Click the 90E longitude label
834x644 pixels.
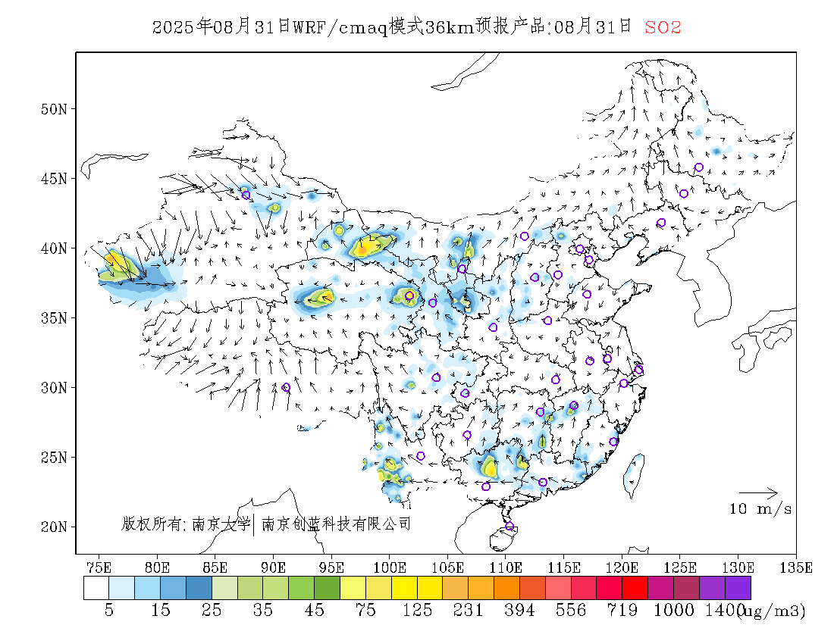click(274, 567)
